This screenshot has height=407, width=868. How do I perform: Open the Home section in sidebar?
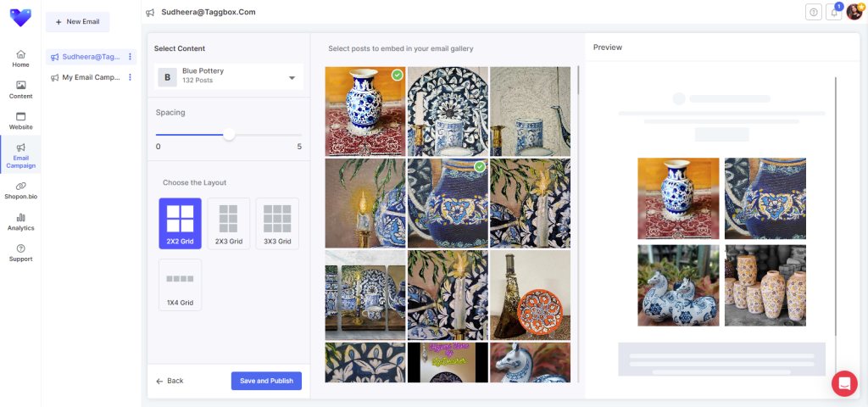[x=20, y=58]
